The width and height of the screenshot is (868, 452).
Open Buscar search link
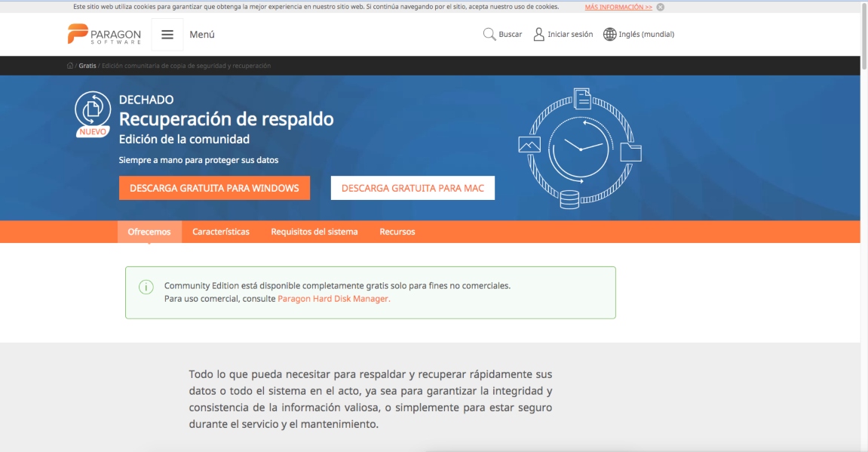(x=510, y=35)
